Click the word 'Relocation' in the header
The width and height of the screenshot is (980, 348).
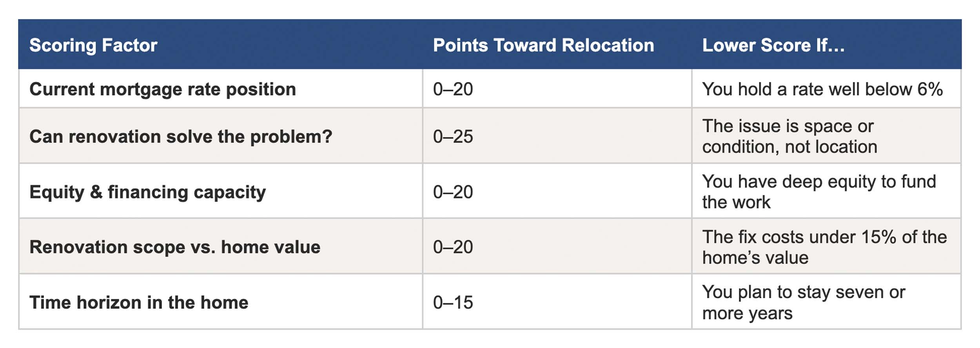coord(608,45)
